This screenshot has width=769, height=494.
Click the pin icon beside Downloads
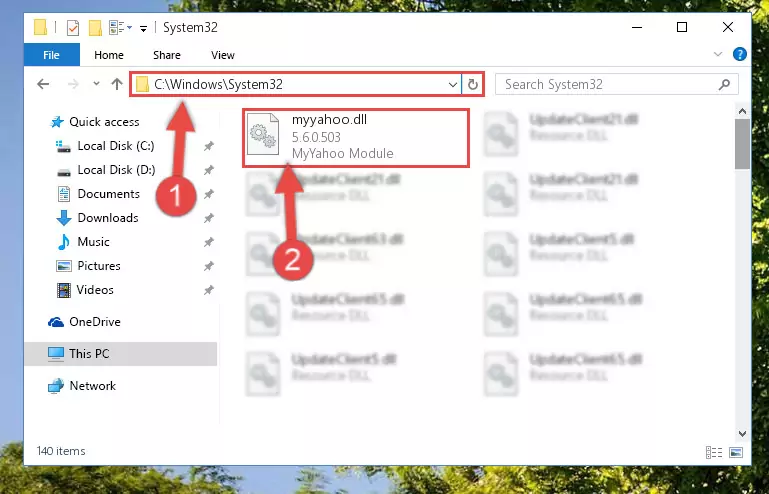pyautogui.click(x=209, y=218)
